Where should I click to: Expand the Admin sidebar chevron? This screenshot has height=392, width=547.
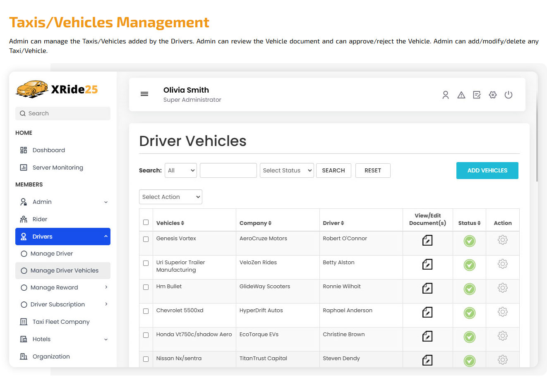(106, 202)
